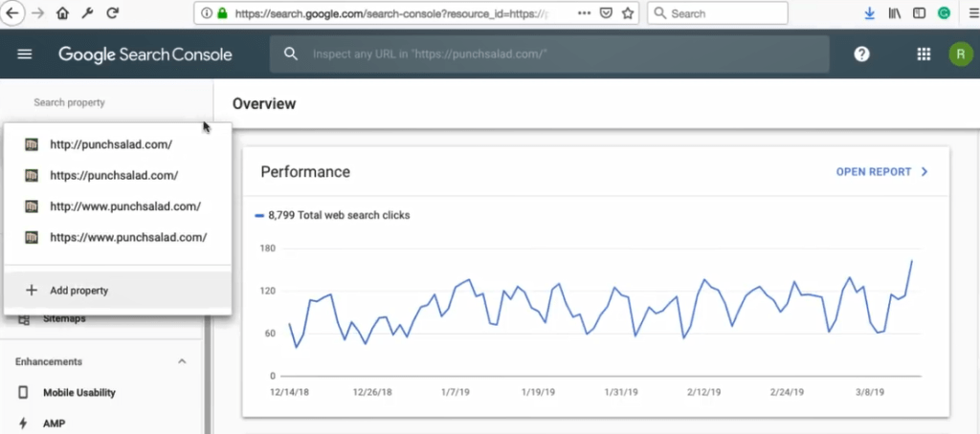Open the Firefox hamburger menu
This screenshot has width=980, height=434.
point(973,13)
